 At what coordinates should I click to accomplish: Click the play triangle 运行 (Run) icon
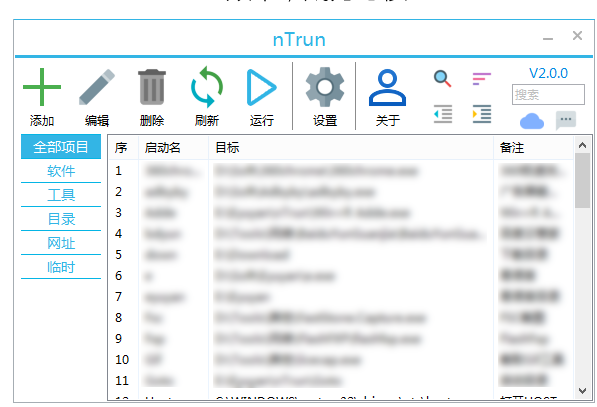click(x=261, y=87)
